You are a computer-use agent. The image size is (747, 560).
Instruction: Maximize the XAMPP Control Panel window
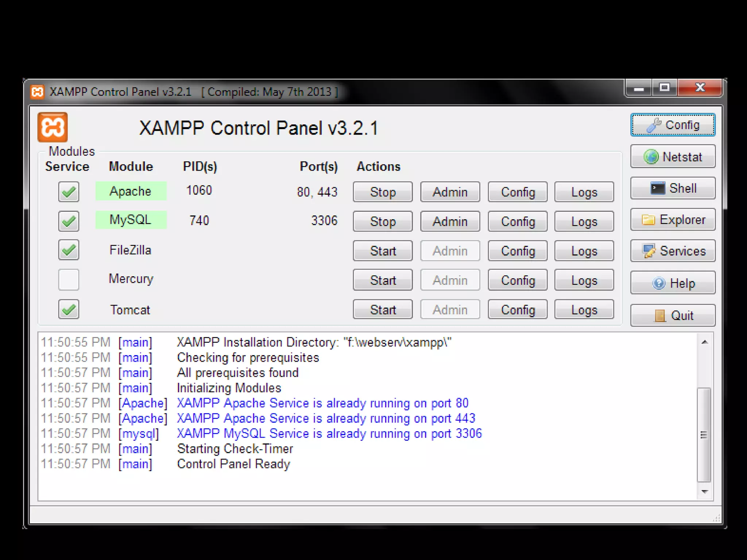click(665, 88)
